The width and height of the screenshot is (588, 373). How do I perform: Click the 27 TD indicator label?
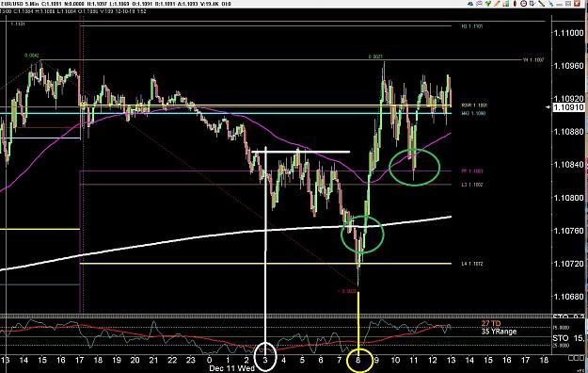(x=491, y=323)
